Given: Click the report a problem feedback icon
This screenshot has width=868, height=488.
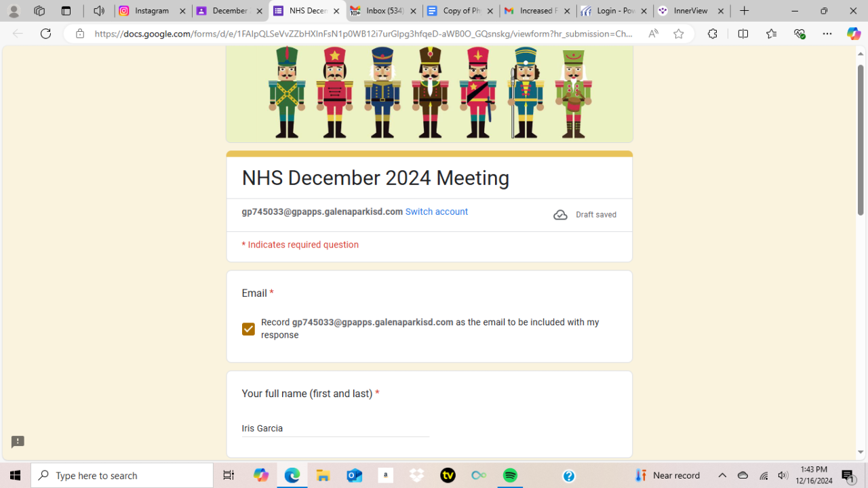Looking at the screenshot, I should (18, 442).
